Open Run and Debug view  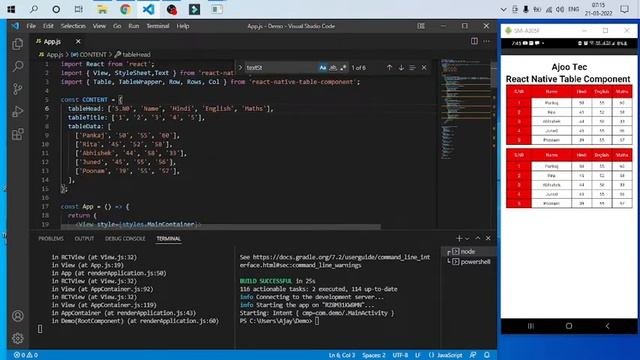[x=18, y=111]
